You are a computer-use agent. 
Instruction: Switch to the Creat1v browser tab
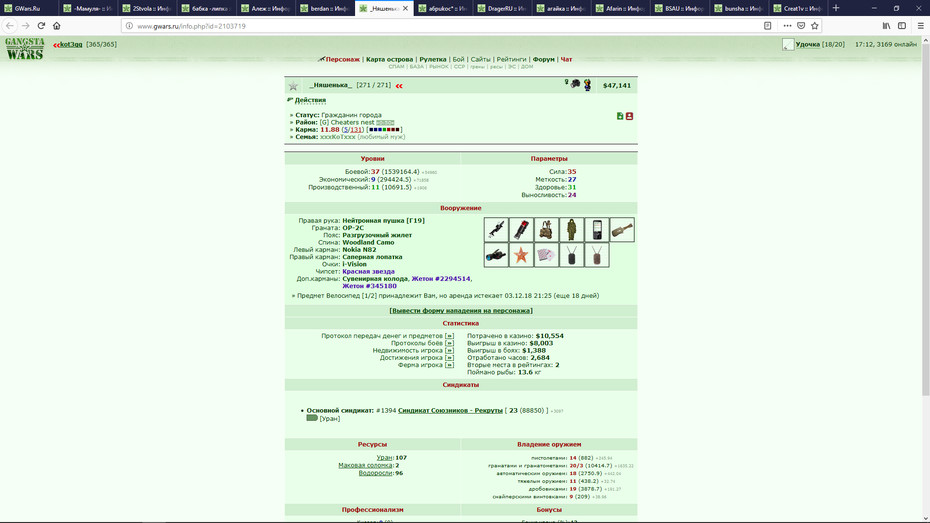797,8
